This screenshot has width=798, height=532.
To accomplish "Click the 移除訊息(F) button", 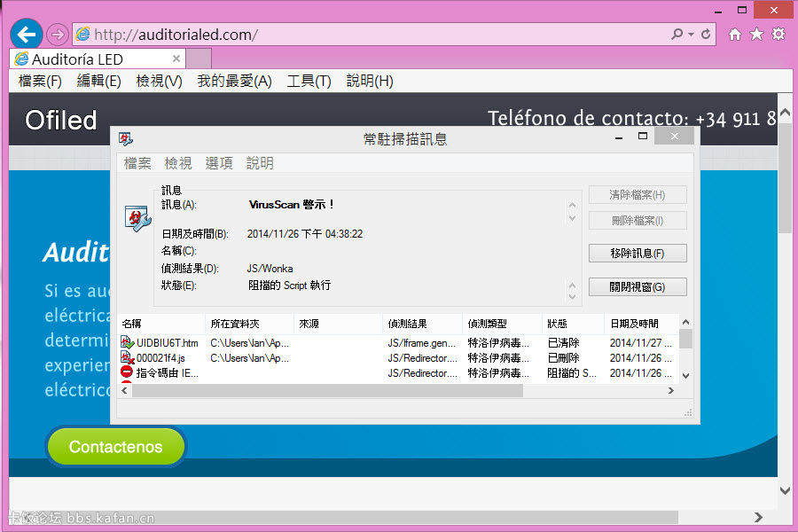I will click(x=638, y=253).
